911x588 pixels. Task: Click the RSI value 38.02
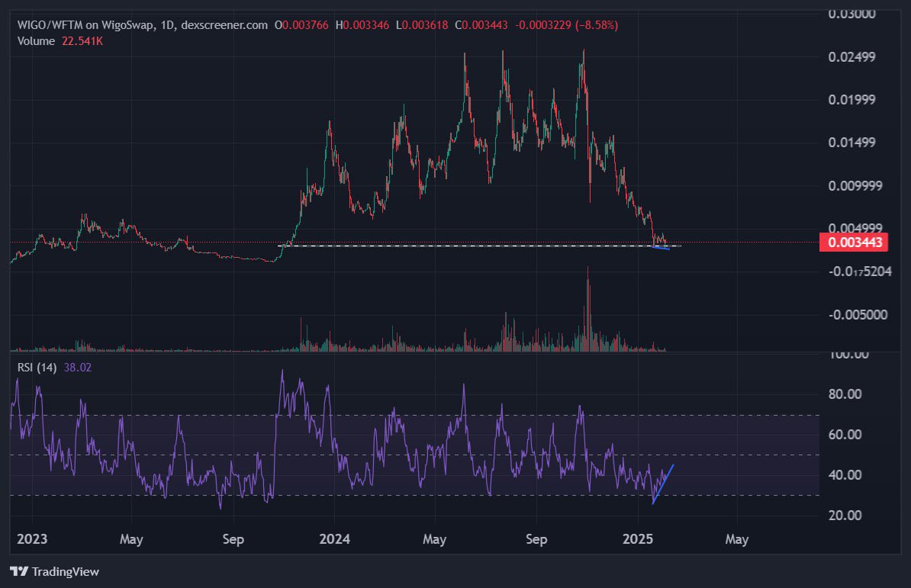tap(78, 368)
